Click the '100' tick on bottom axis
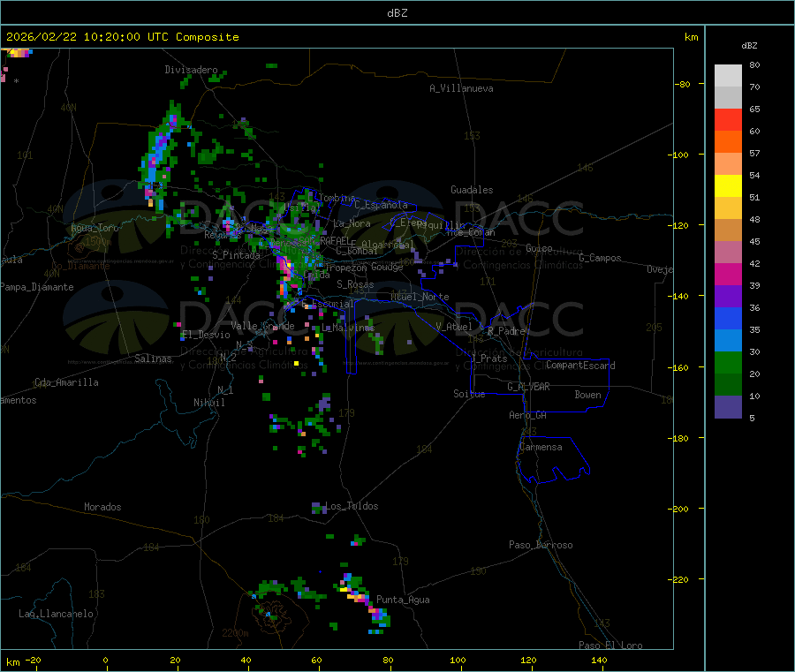 [x=458, y=660]
